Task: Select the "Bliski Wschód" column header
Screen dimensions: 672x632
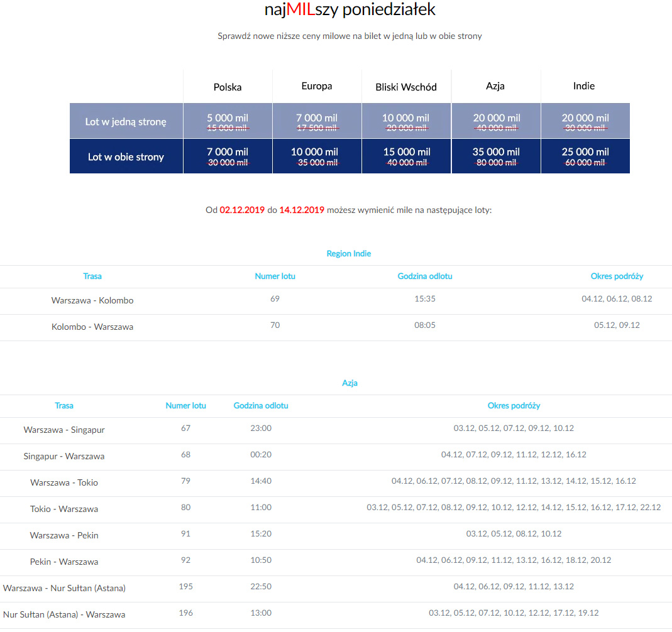Action: 406,87
